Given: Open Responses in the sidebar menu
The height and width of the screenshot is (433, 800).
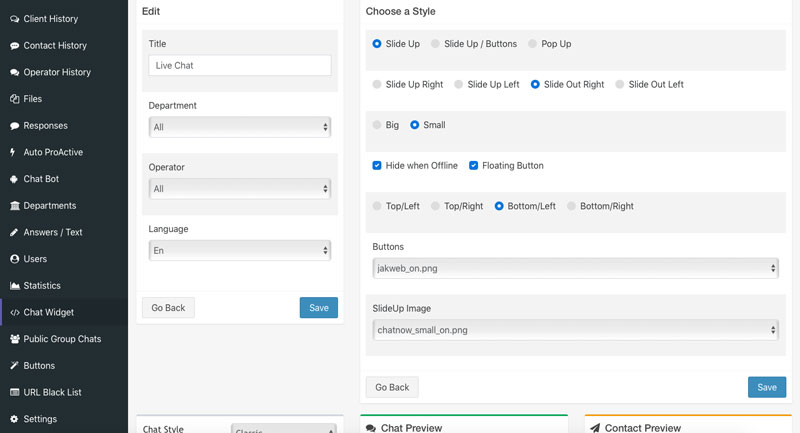Looking at the screenshot, I should point(45,126).
